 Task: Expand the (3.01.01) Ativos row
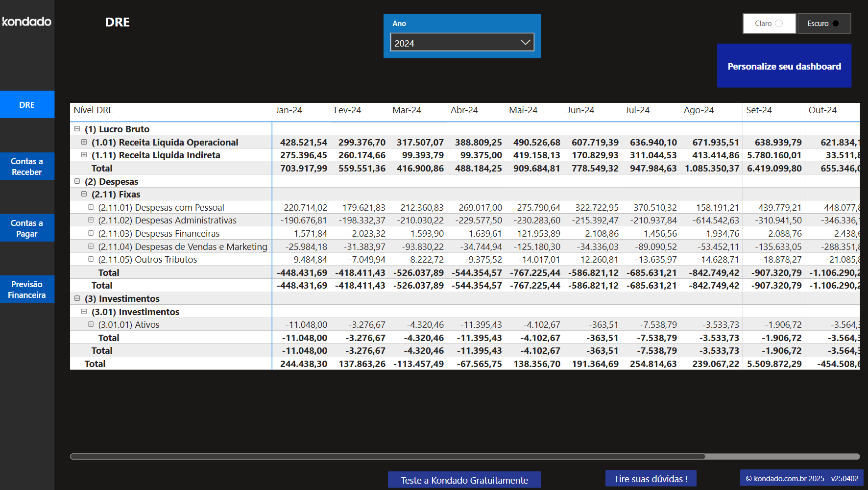tap(91, 324)
